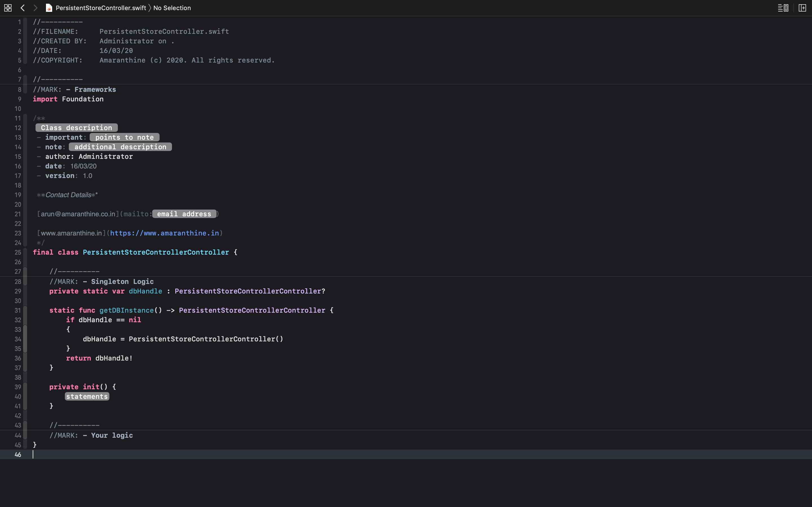The width and height of the screenshot is (812, 507).
Task: Open the editor options lines icon
Action: tap(783, 8)
